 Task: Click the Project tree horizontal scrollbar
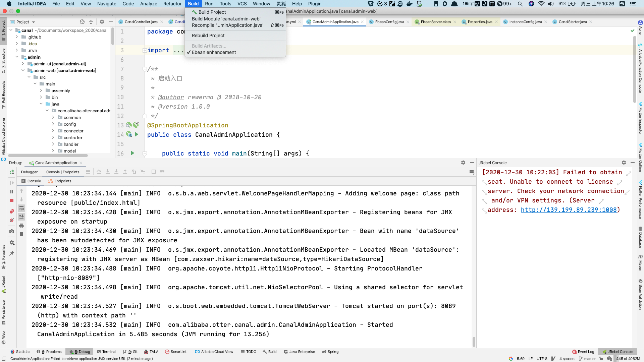click(48, 156)
